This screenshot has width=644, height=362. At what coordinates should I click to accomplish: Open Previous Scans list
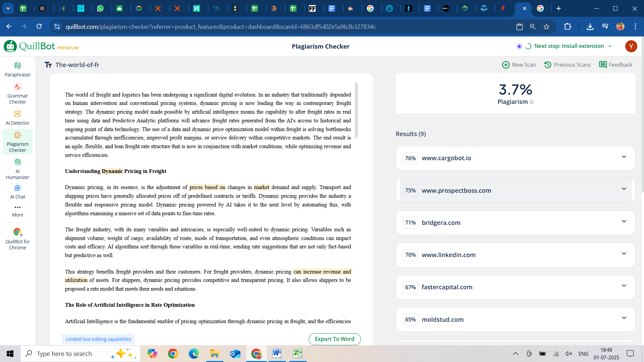tap(567, 65)
